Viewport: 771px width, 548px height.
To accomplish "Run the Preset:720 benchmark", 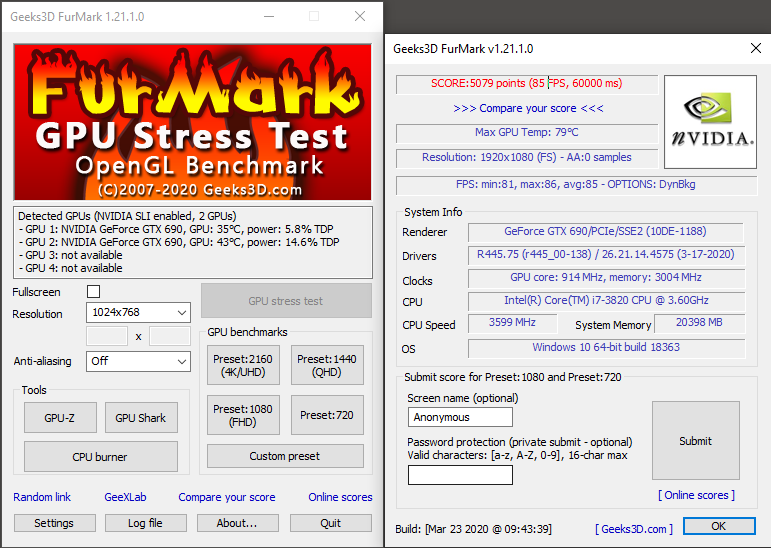I will click(x=327, y=415).
